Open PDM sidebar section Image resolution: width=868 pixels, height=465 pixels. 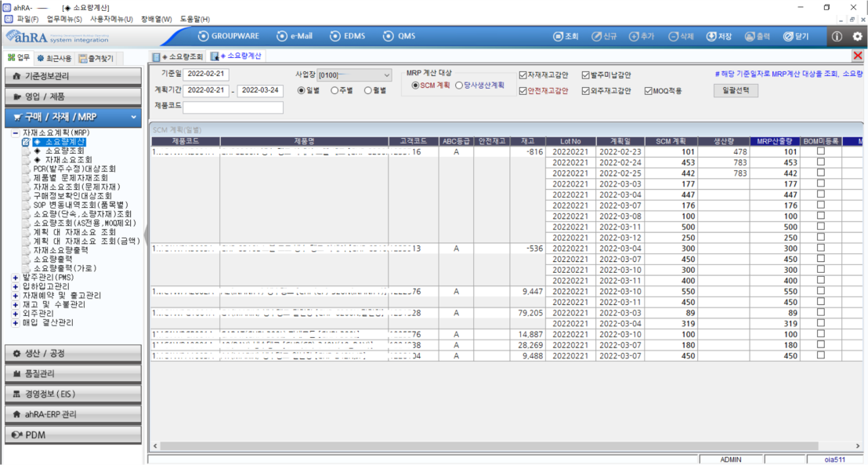point(73,434)
